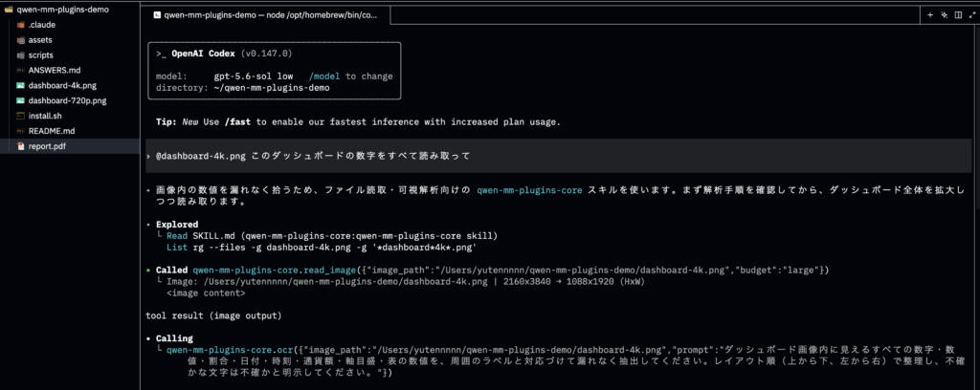Viewport: 980px width, 390px height.
Task: Select report.pdf in the file tree
Action: click(70, 146)
